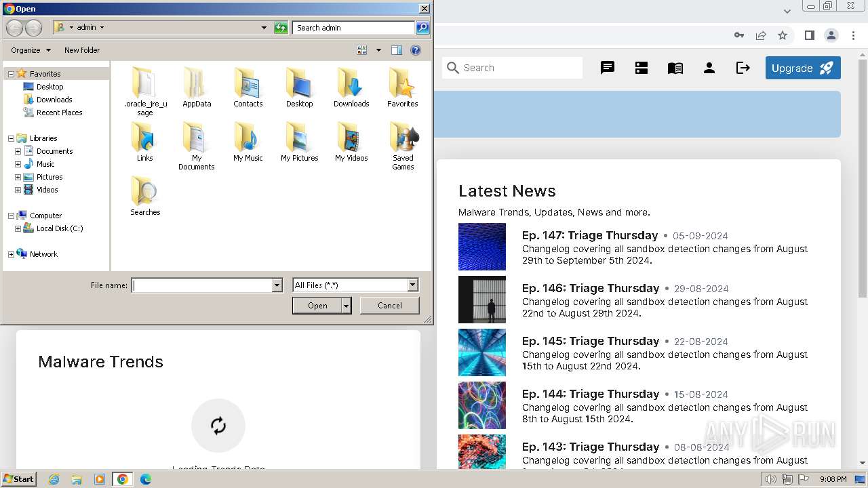Image resolution: width=868 pixels, height=488 pixels.
Task: Click the Chrome bookmark star icon
Action: tap(783, 35)
